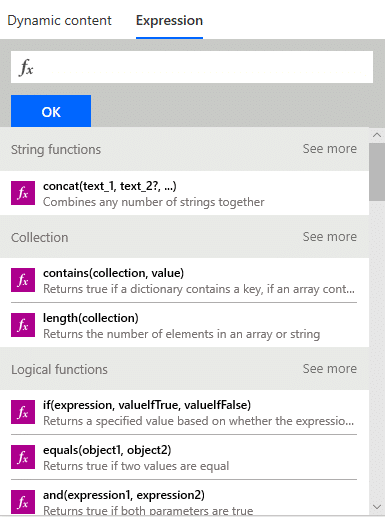
Task: Click the fx icon beside concat function
Action: (x=23, y=193)
